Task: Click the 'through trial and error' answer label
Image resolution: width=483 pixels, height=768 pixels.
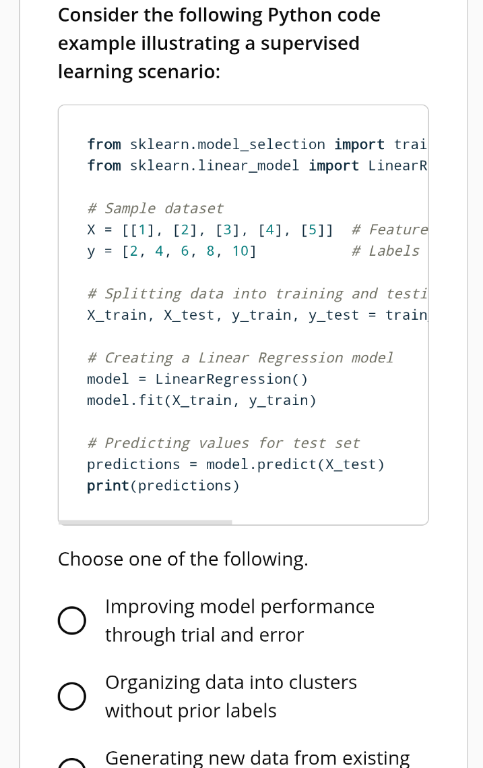Action: click(x=204, y=635)
